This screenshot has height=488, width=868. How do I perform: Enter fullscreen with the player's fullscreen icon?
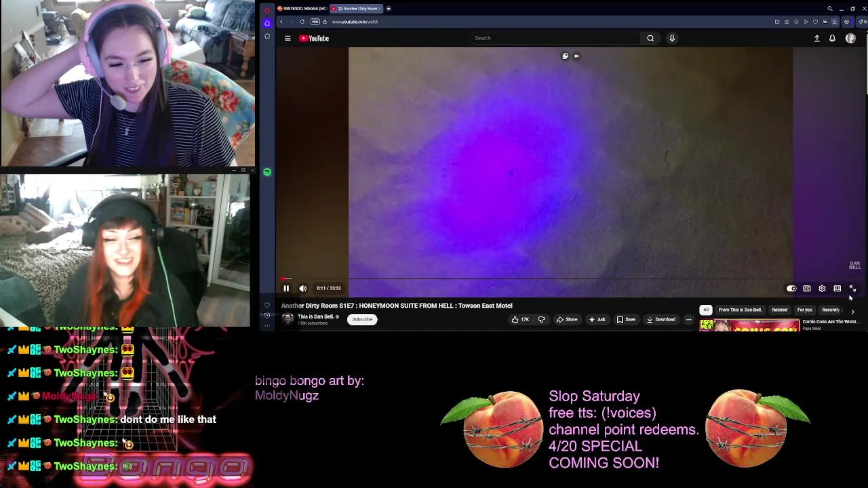[x=852, y=289]
